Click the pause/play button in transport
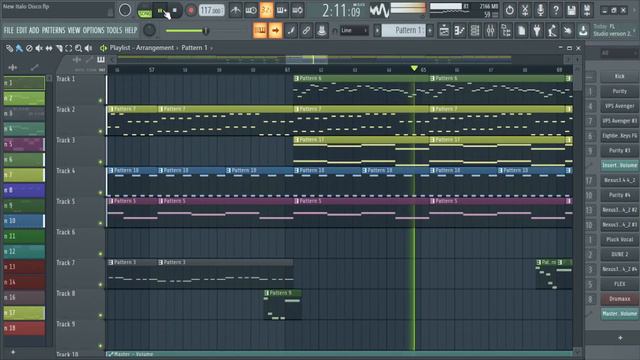 [x=161, y=11]
